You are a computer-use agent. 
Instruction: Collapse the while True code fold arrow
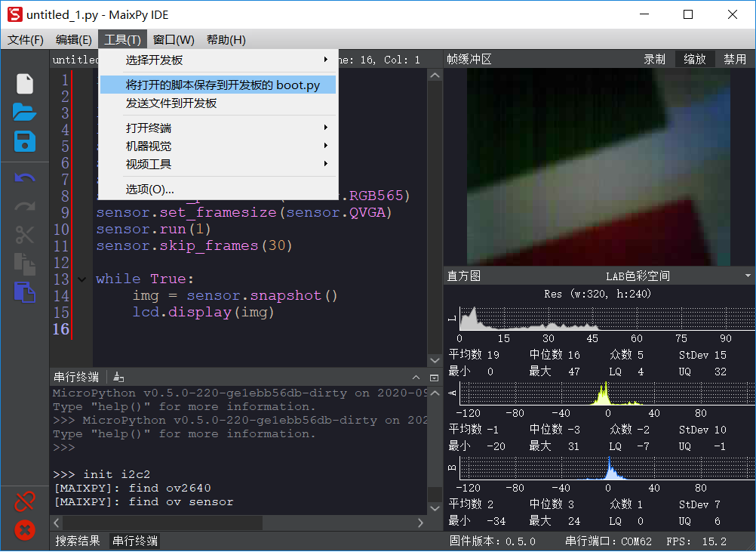[x=82, y=279]
